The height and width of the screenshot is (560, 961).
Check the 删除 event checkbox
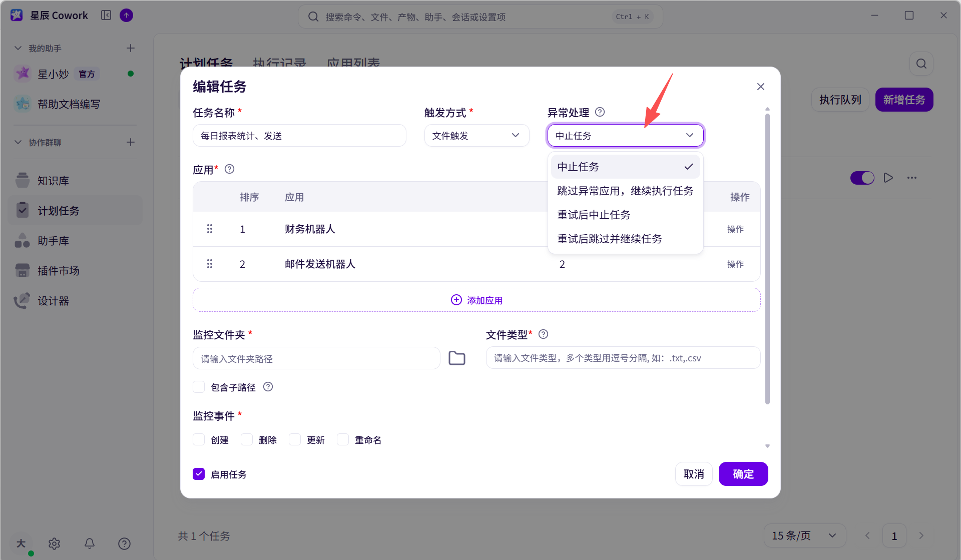click(x=247, y=439)
